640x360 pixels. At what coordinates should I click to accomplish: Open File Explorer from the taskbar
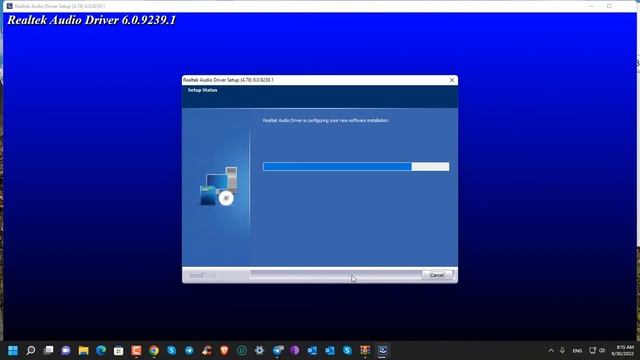click(84, 351)
